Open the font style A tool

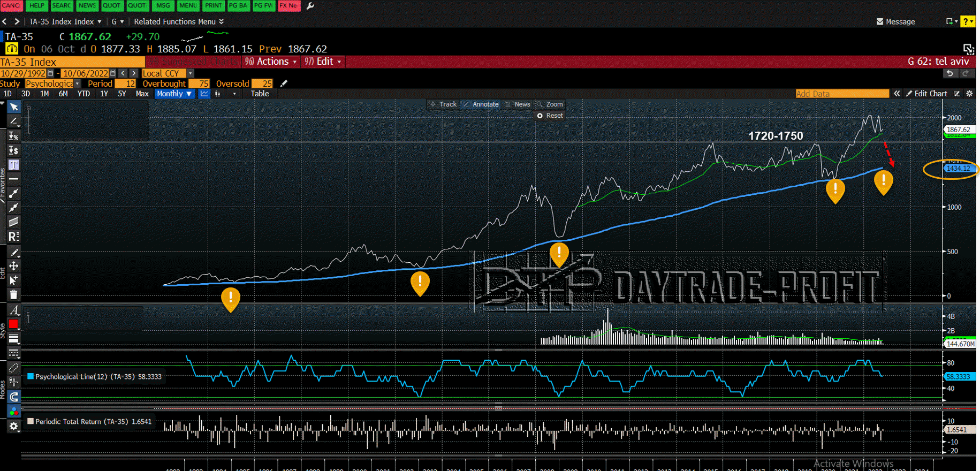14,310
